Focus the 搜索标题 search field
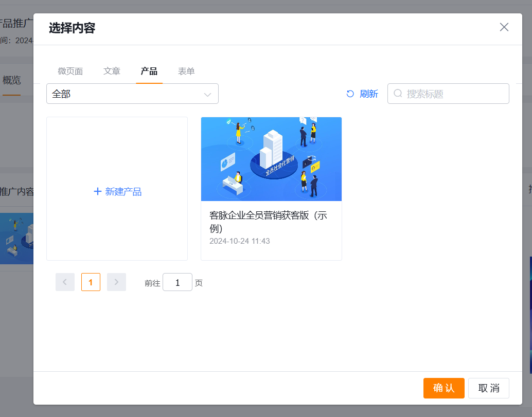Image resolution: width=532 pixels, height=417 pixels. point(448,94)
